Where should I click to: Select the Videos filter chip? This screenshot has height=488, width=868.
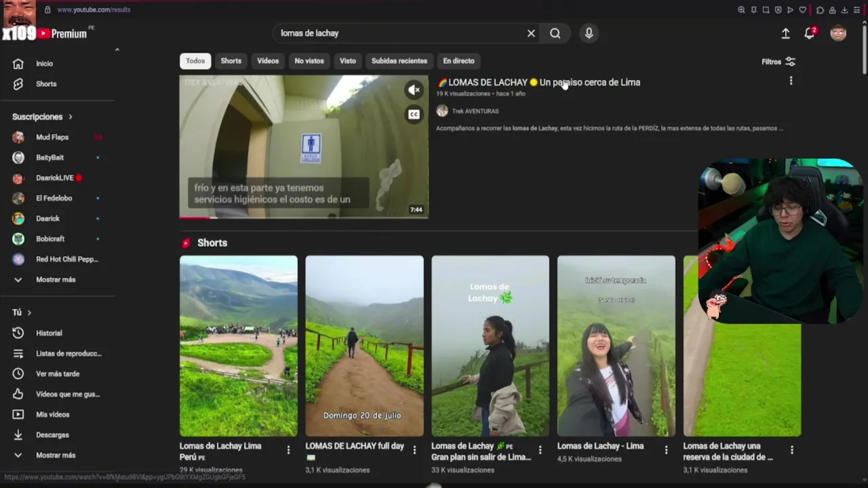click(x=268, y=61)
